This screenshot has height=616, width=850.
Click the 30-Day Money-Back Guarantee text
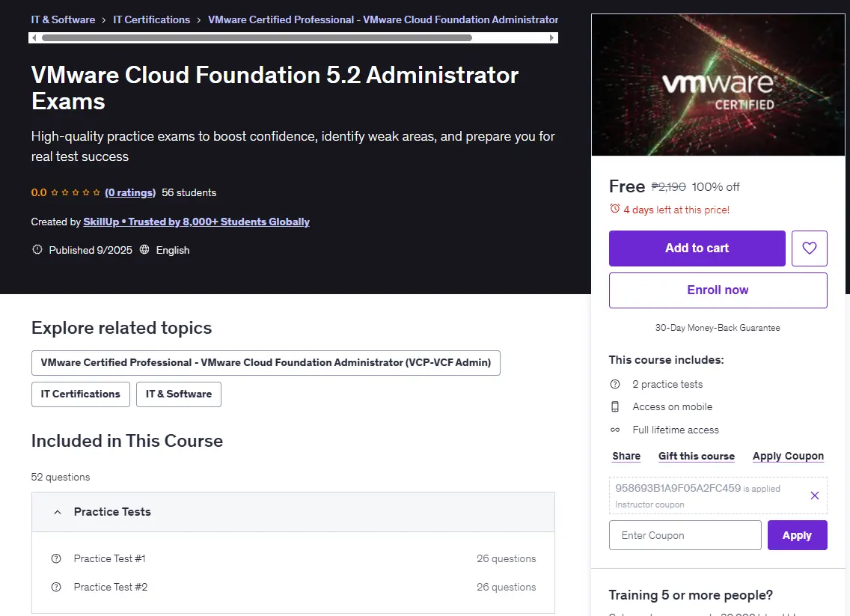718,328
